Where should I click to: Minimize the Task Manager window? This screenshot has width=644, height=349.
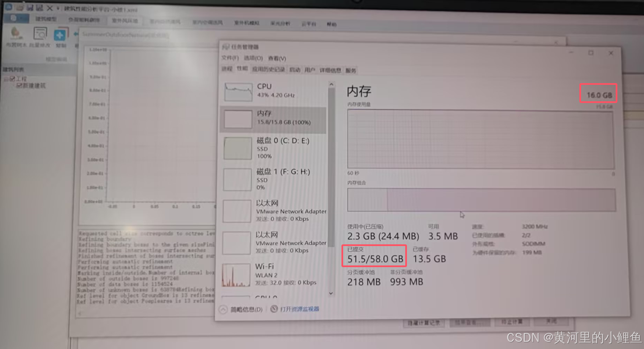pos(571,52)
